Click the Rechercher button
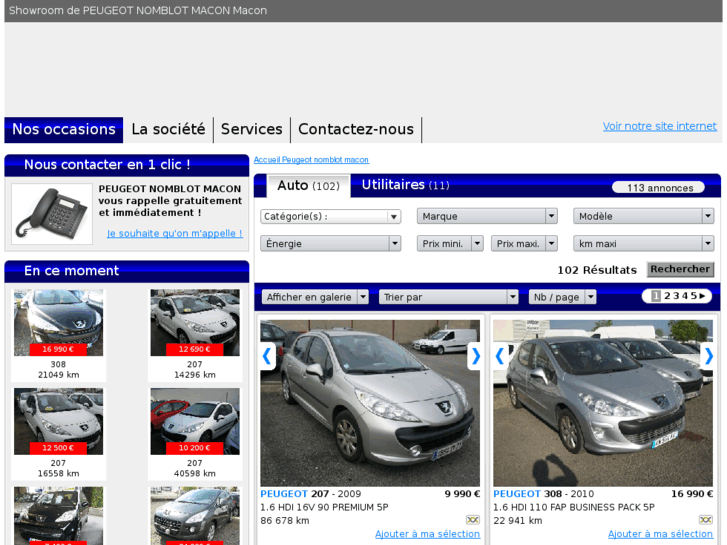The height and width of the screenshot is (545, 727). pos(680,269)
